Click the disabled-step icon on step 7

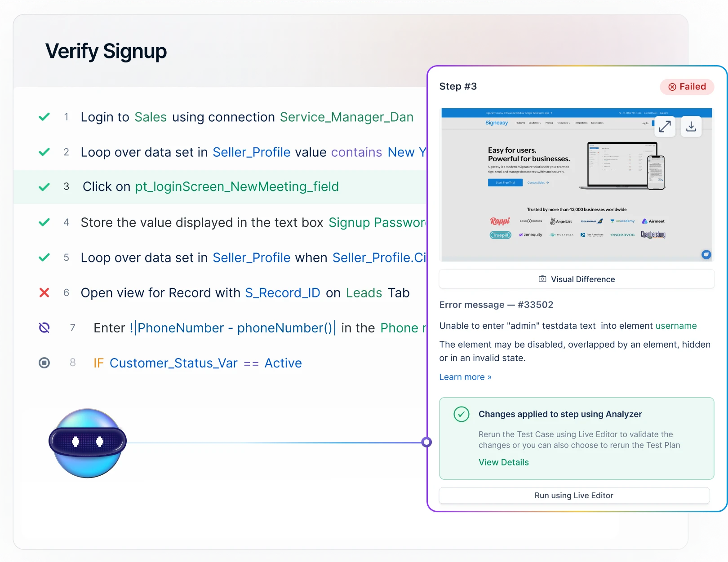tap(44, 328)
